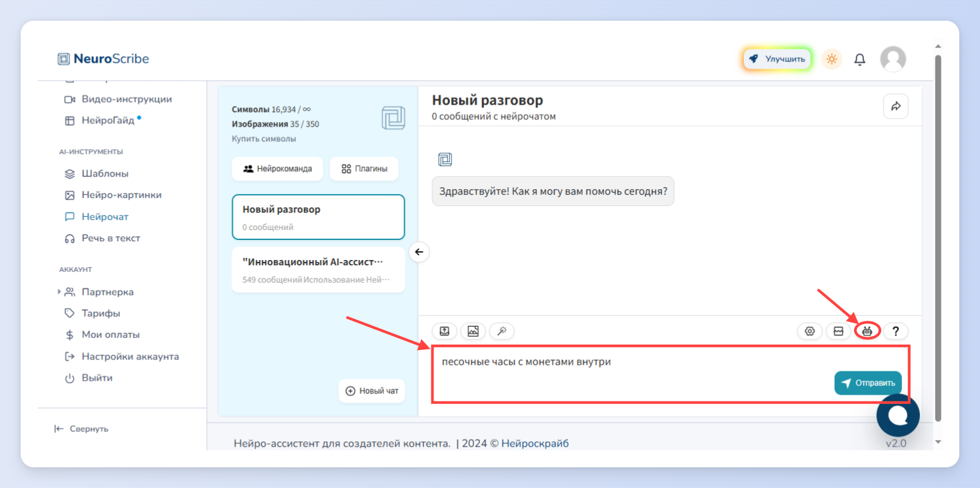The height and width of the screenshot is (488, 980).
Task: Click Выйти to log out
Action: pos(89,378)
